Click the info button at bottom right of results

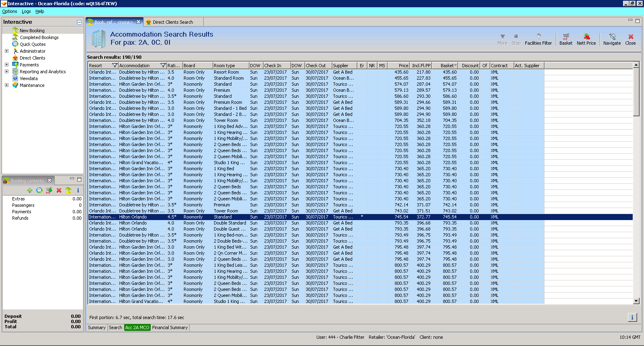pyautogui.click(x=632, y=317)
